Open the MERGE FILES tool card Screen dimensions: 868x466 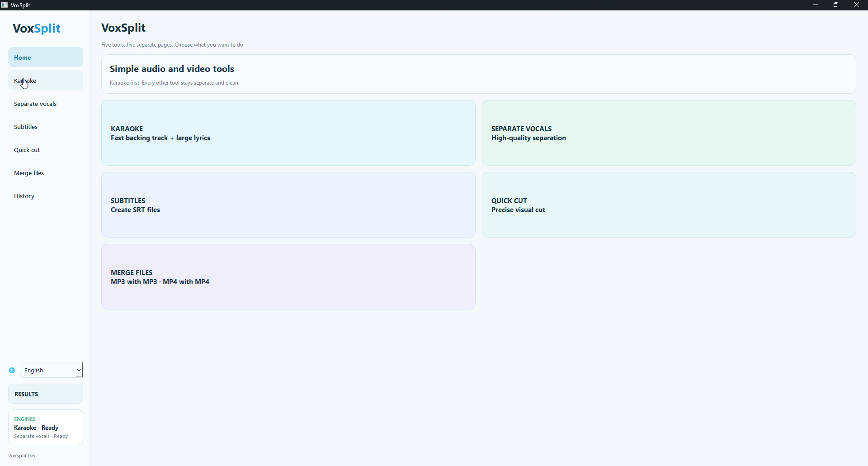(288, 276)
